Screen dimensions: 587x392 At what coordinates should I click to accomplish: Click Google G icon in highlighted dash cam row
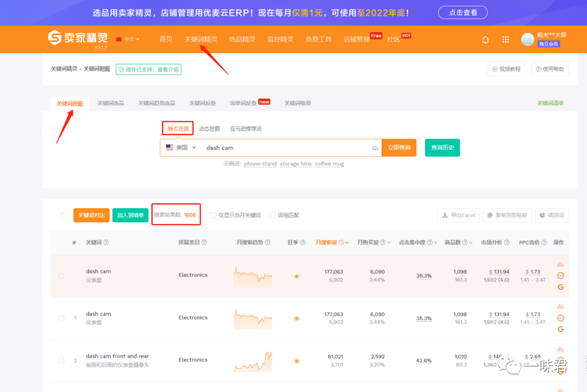pyautogui.click(x=560, y=287)
